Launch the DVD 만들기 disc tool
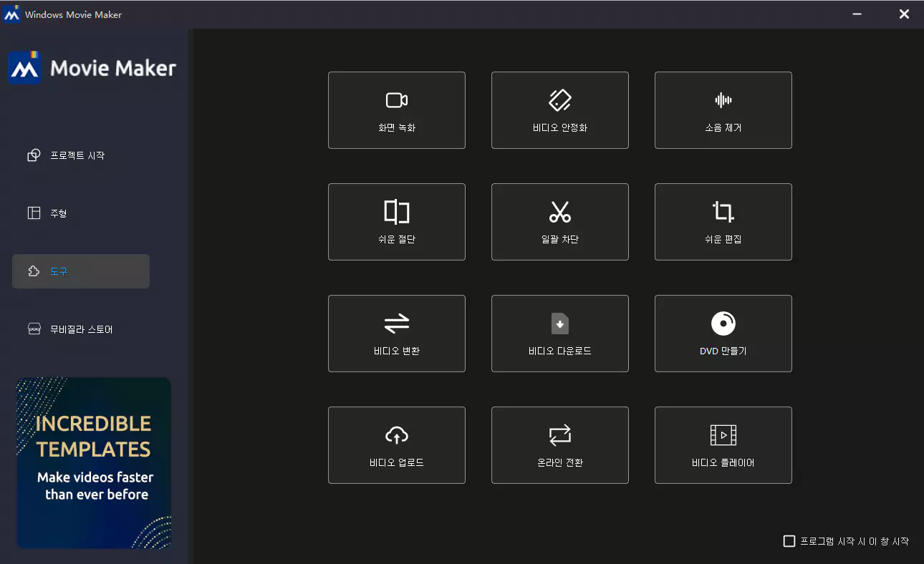Viewport: 924px width, 564px height. click(723, 334)
